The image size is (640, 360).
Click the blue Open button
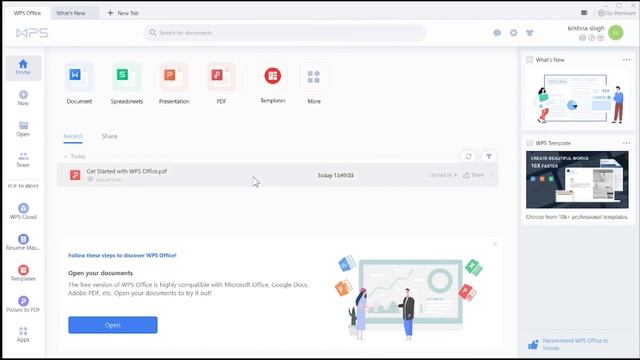click(x=113, y=325)
